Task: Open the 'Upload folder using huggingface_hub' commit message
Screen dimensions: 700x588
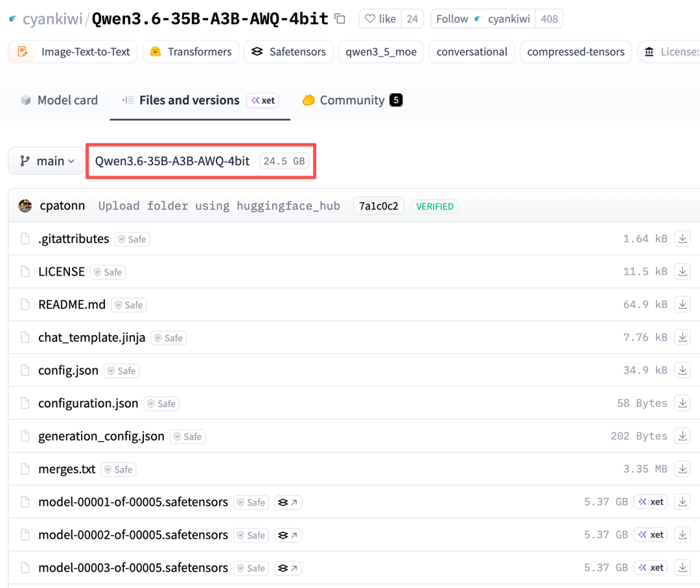Action: 219,206
